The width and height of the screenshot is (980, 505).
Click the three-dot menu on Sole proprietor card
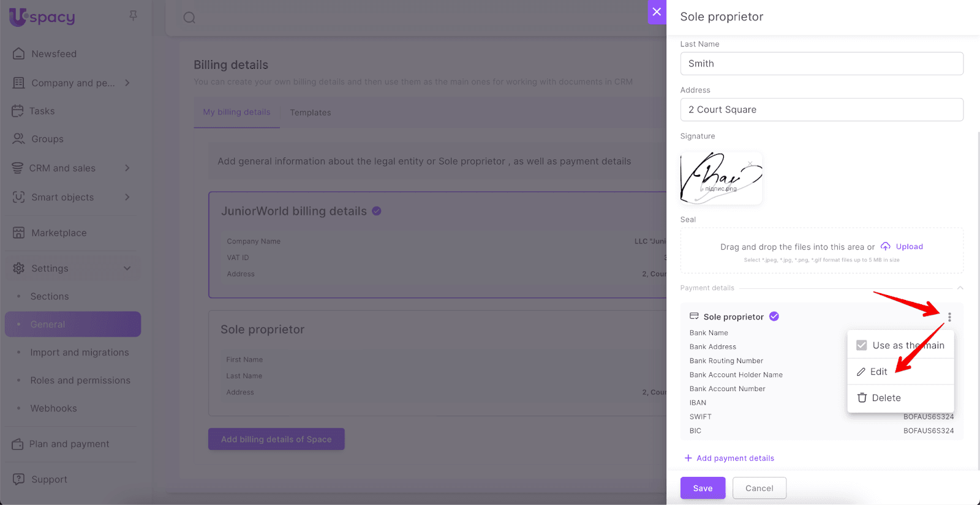[949, 317]
